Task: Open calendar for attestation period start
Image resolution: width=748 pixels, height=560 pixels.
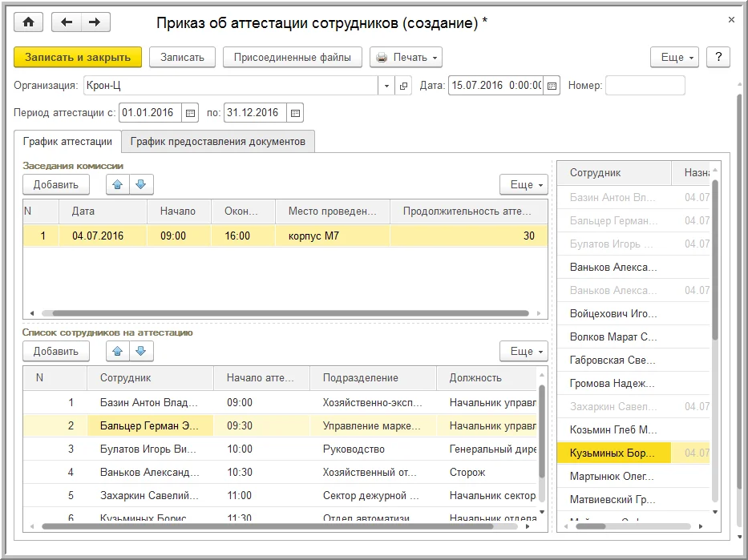Action: 190,113
